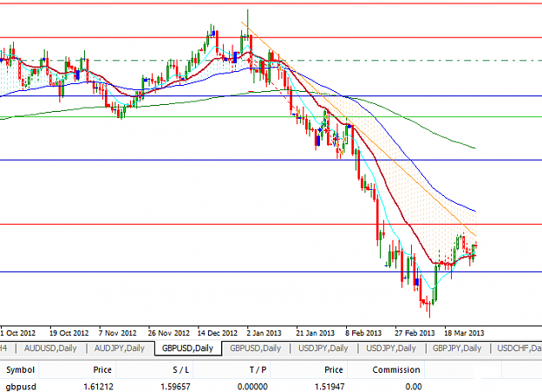Click the 8 Feb 2013 date label
542x392 pixels.
tap(363, 333)
